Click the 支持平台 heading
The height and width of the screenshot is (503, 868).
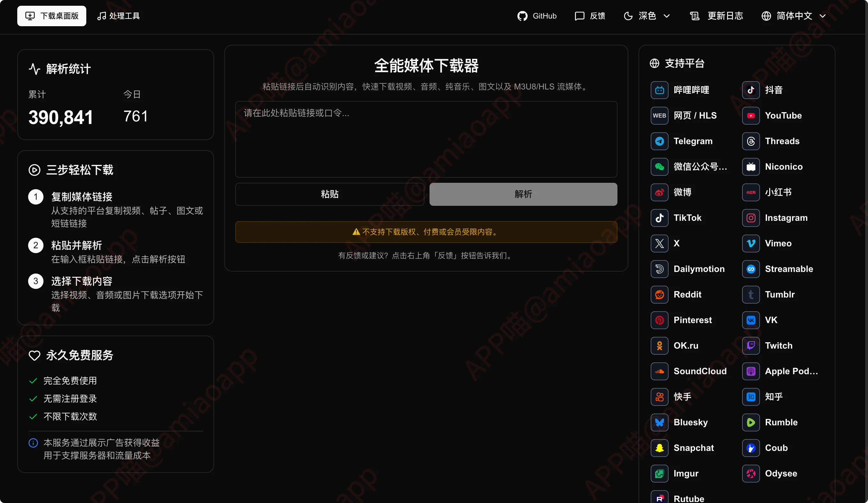click(685, 63)
